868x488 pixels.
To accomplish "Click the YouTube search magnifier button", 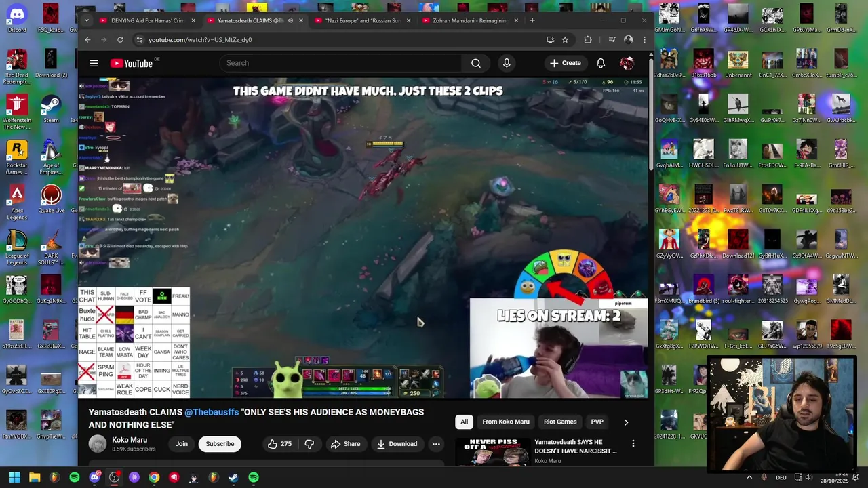I will tap(476, 63).
